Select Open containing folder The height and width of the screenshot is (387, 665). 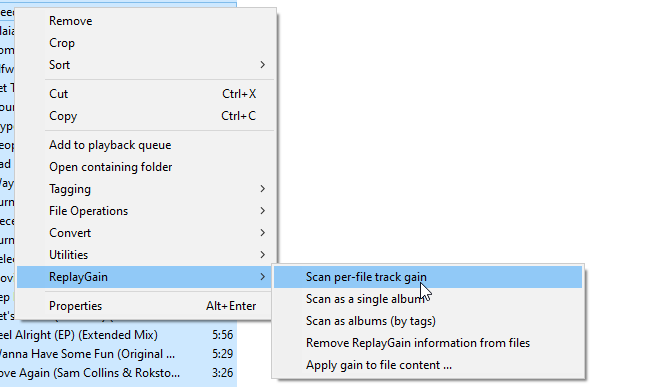pyautogui.click(x=146, y=167)
